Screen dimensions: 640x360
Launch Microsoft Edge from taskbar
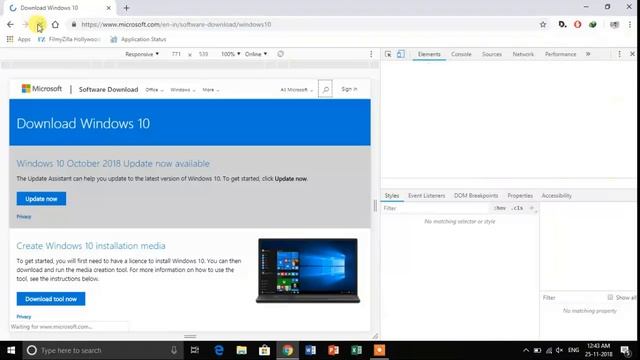(x=219, y=350)
